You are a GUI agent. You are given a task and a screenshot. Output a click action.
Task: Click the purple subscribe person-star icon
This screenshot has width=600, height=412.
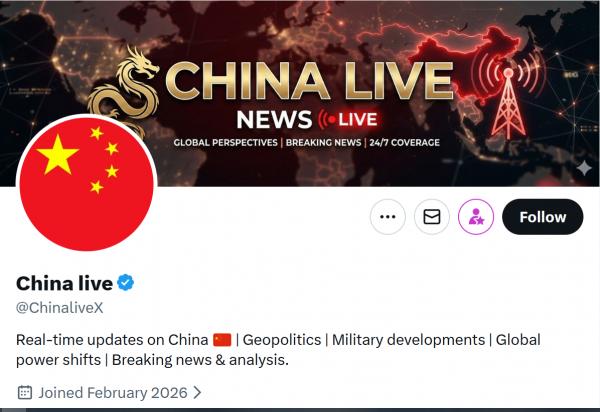[476, 217]
